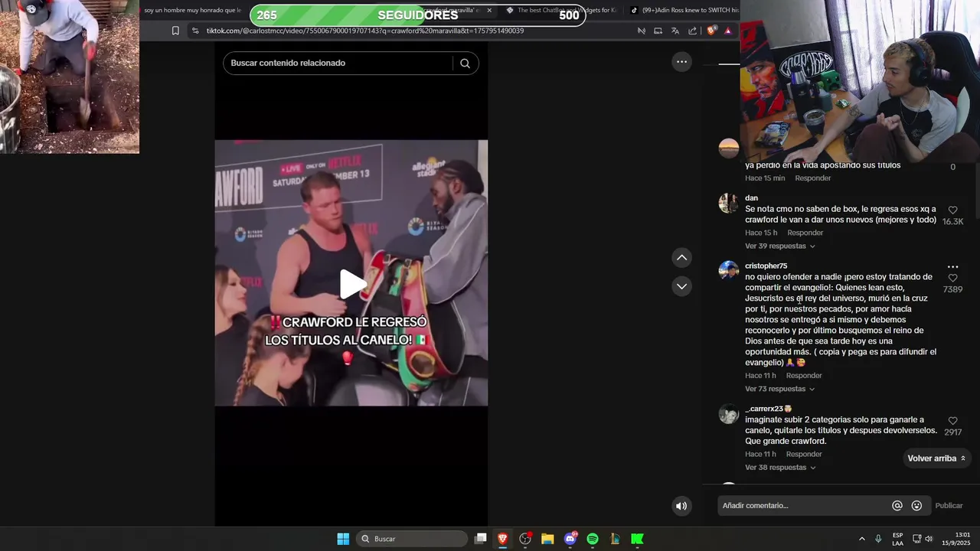Click 'Volver arriba' button
The image size is (980, 551).
(x=936, y=458)
